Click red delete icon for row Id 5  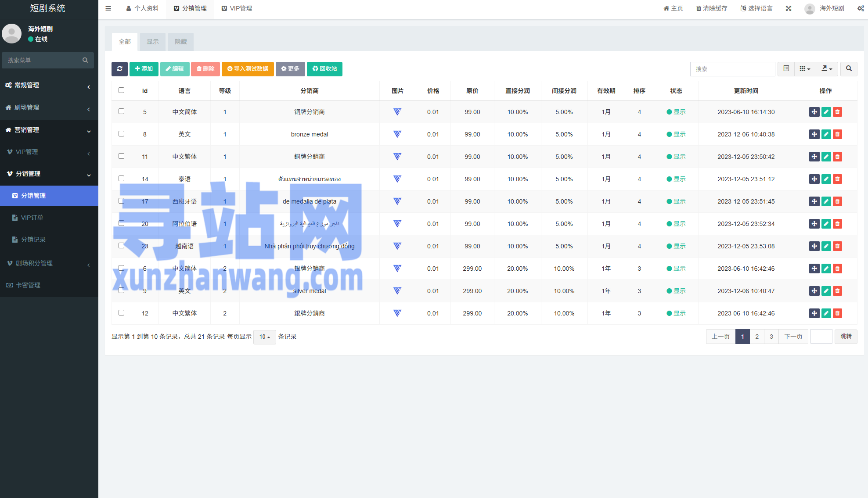click(x=837, y=112)
